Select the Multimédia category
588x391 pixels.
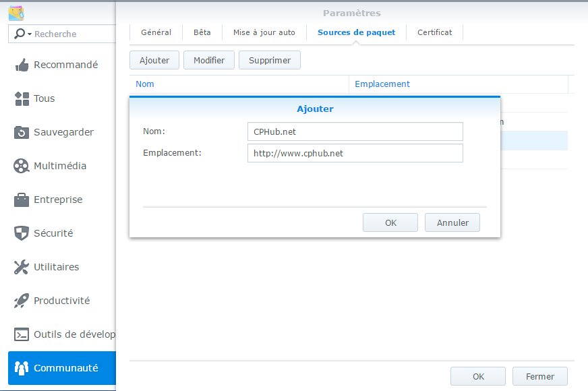(62, 166)
